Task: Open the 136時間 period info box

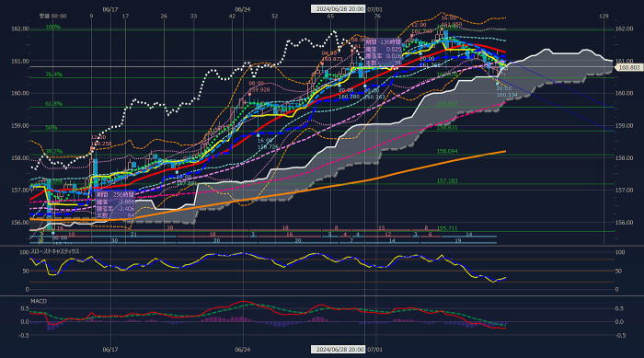Action: pos(384,52)
